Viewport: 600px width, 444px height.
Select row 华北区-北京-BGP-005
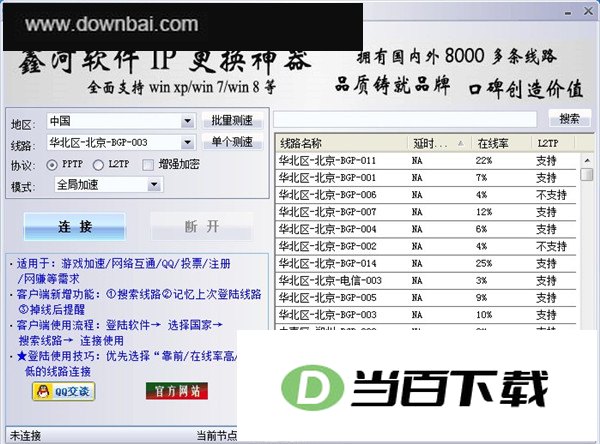426,297
